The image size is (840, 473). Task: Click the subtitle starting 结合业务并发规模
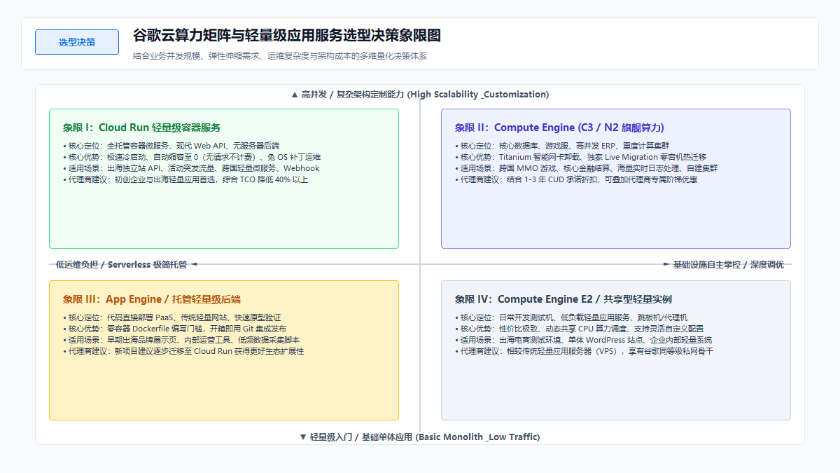point(280,56)
